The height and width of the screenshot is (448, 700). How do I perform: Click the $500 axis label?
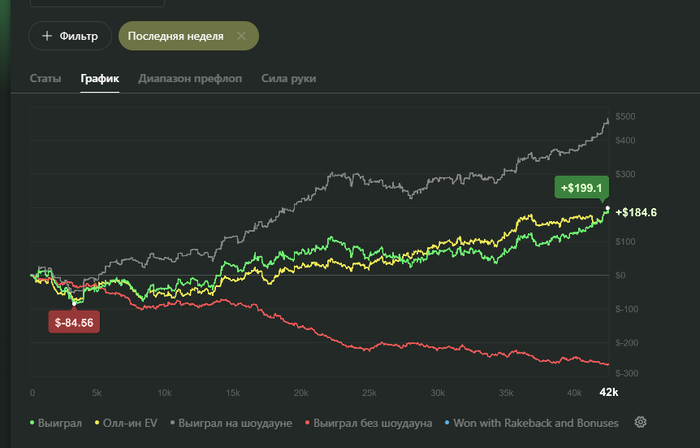pos(625,117)
